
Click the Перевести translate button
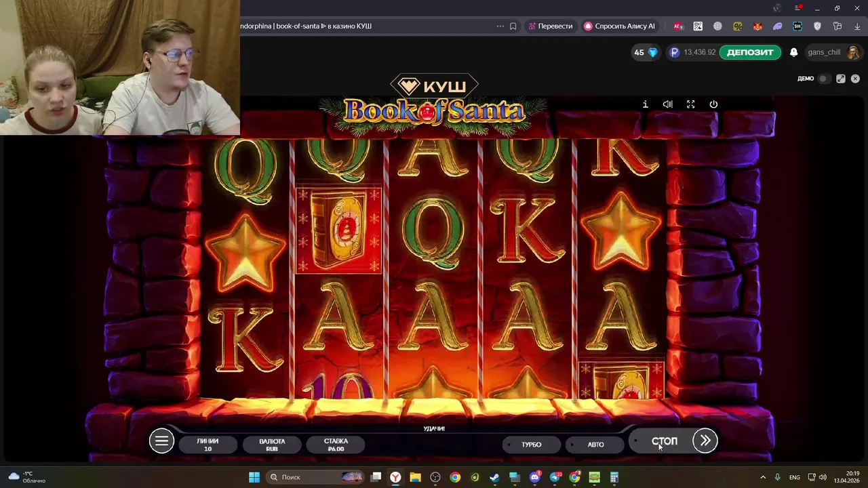(x=550, y=26)
